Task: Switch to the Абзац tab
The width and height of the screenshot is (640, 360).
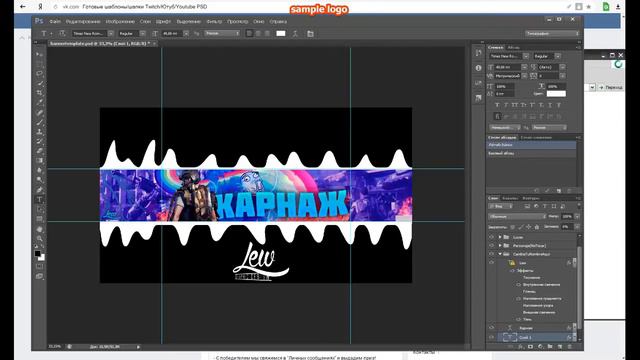Action: pyautogui.click(x=513, y=48)
